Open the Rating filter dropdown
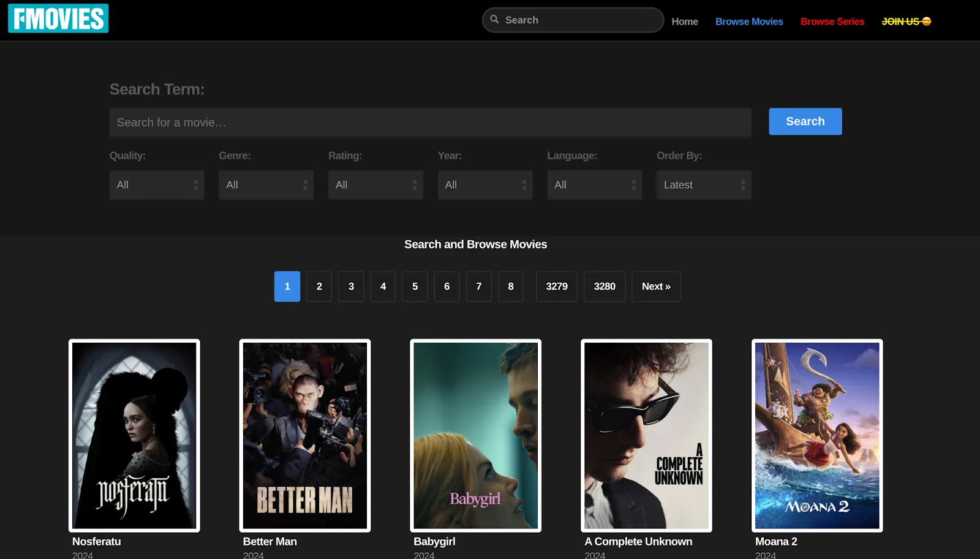 pos(375,185)
